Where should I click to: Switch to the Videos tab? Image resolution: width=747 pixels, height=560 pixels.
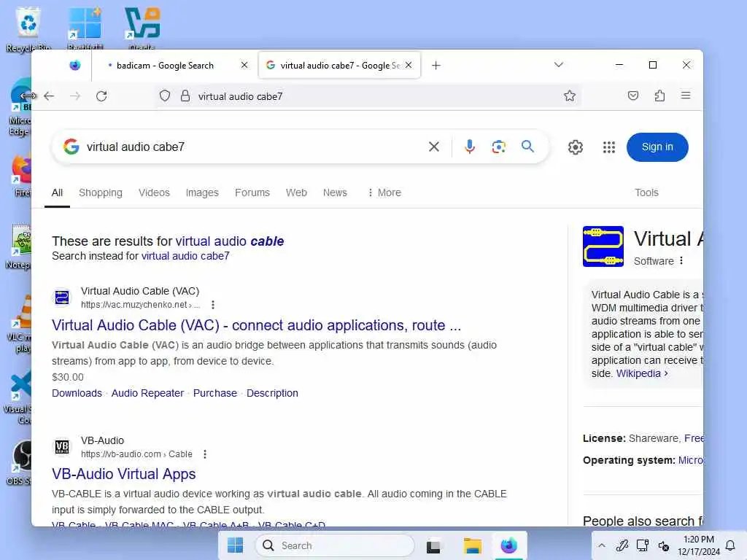click(x=154, y=192)
